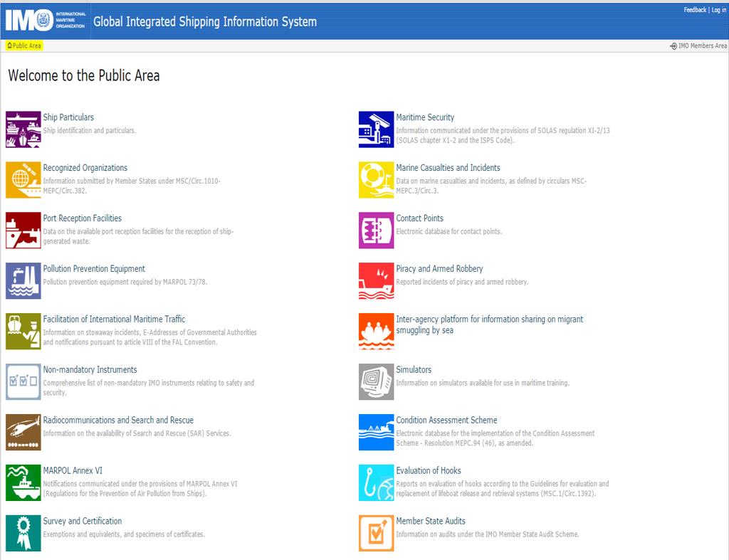Click the IMO logo in the header
The height and width of the screenshot is (560, 729).
tap(46, 21)
